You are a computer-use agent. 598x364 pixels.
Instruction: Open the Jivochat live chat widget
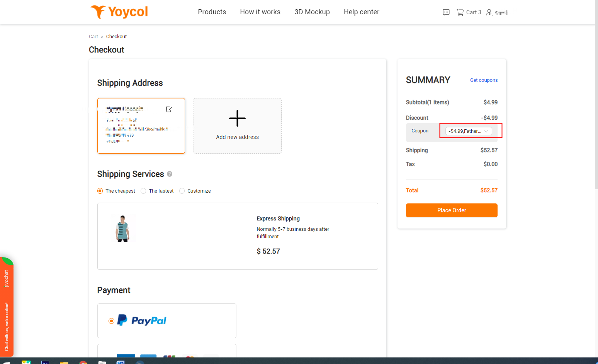click(x=7, y=307)
